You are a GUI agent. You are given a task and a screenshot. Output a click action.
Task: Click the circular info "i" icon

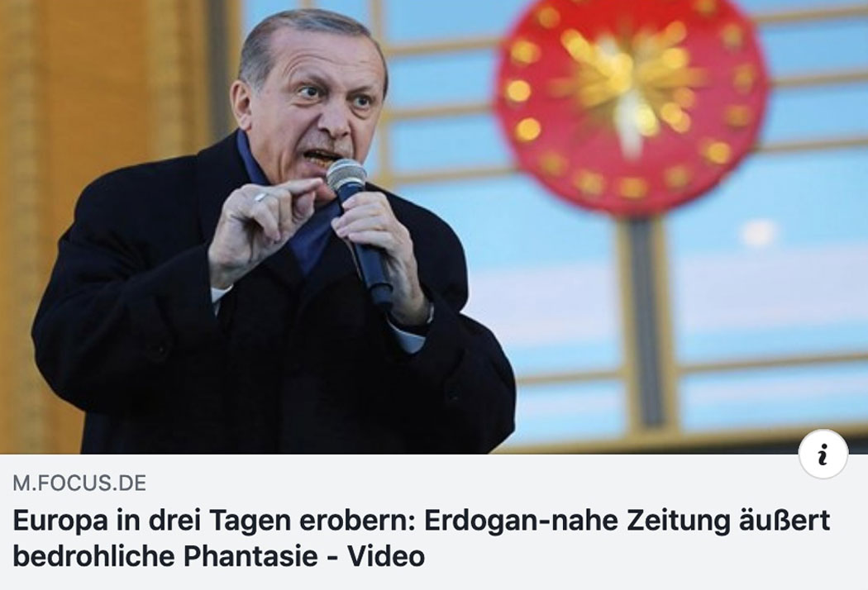click(x=823, y=454)
